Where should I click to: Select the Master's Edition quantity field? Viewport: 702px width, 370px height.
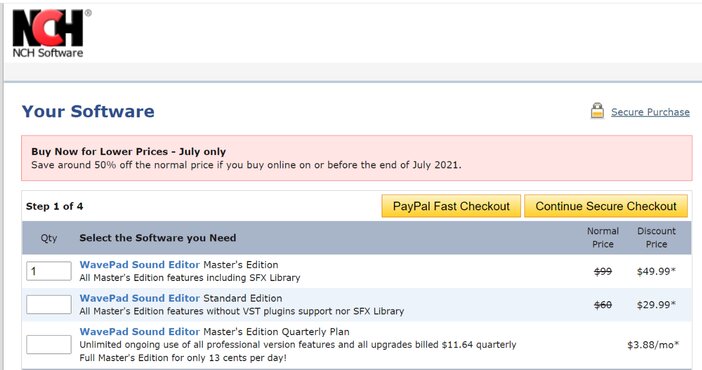[x=49, y=271]
